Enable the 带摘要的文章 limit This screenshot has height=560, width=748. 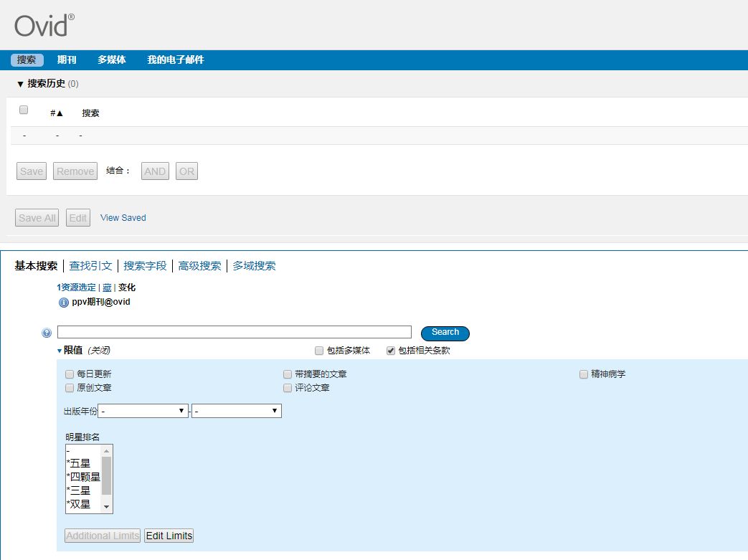(288, 374)
